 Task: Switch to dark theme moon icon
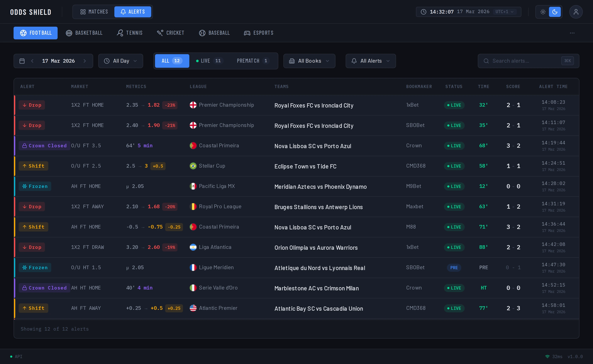[555, 12]
